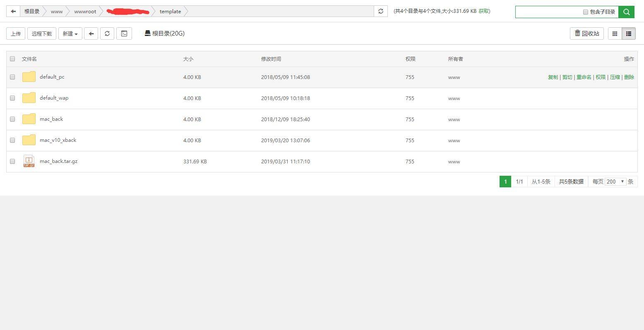This screenshot has height=330, width=644.
Task: Click the toolbar back arrow button
Action: pos(91,33)
